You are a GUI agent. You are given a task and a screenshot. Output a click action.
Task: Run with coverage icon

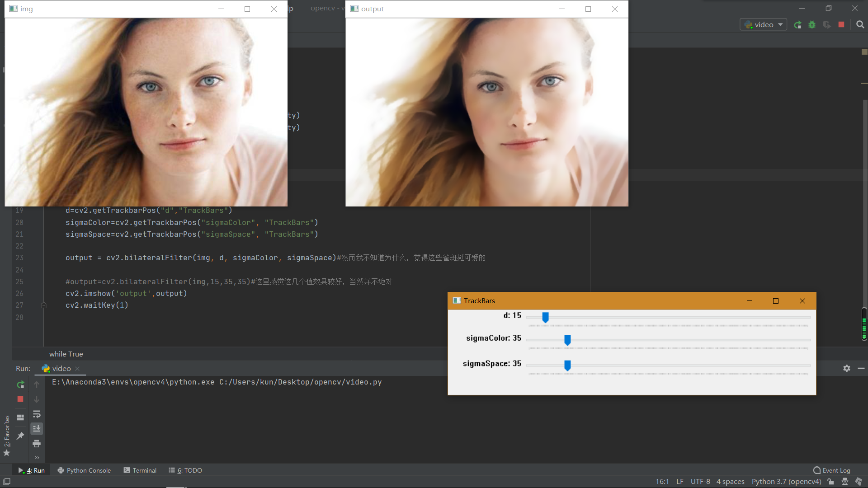[x=827, y=25]
